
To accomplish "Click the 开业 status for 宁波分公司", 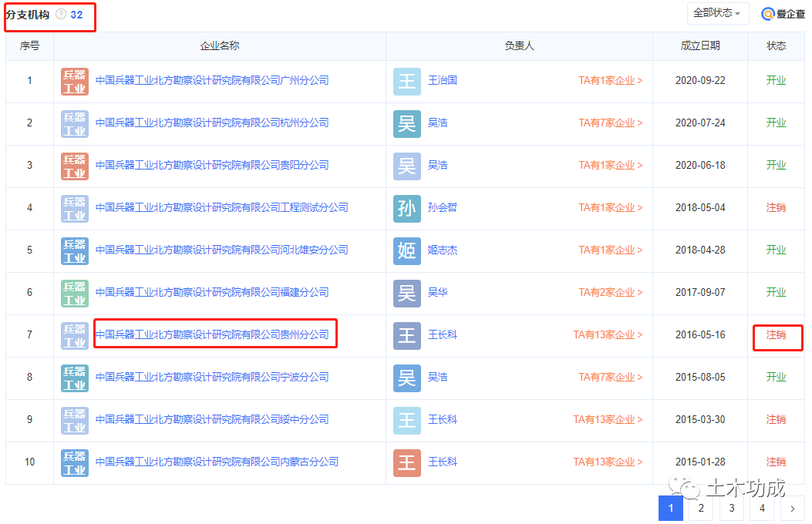I will tap(776, 377).
